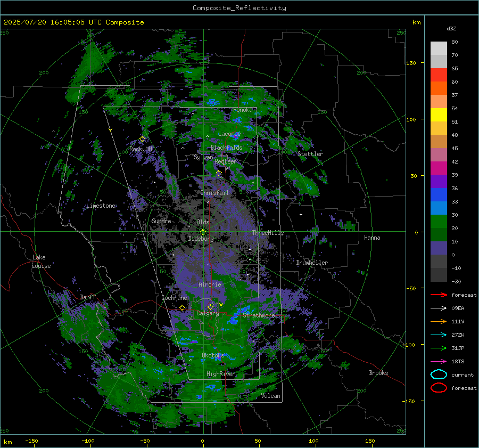Click the 39 dBZ purple swatch
This screenshot has width=479, height=448.
point(439,181)
